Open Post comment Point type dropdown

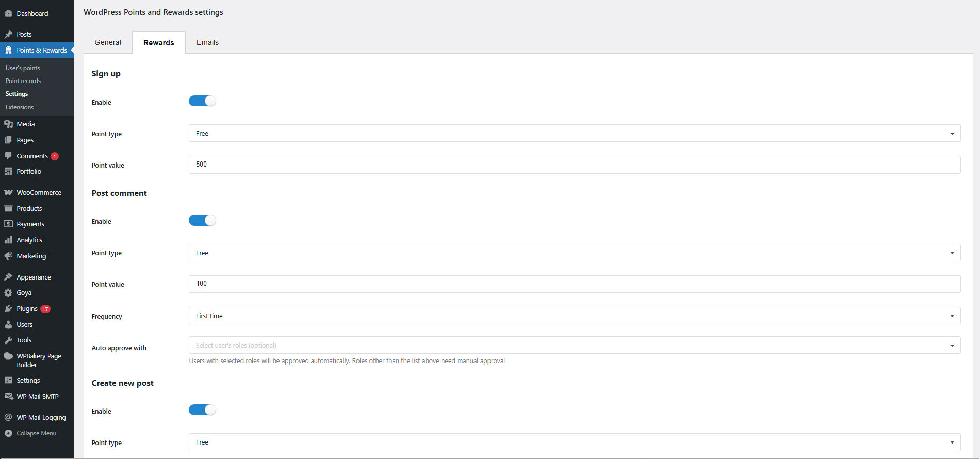coord(575,253)
